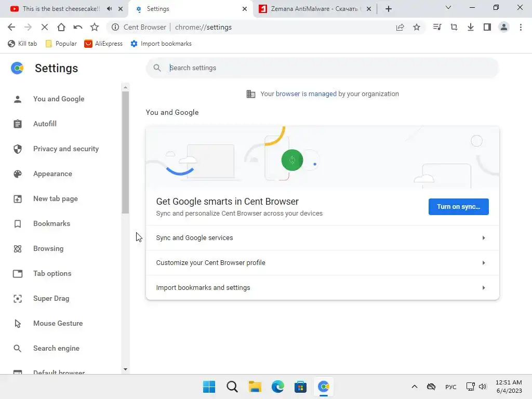
Task: Open Super Drag settings
Action: pos(51,298)
